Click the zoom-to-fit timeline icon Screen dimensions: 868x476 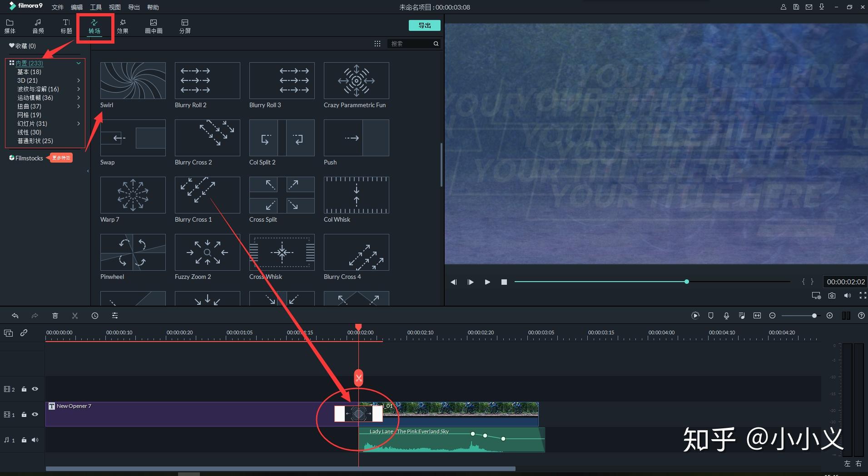pos(757,315)
